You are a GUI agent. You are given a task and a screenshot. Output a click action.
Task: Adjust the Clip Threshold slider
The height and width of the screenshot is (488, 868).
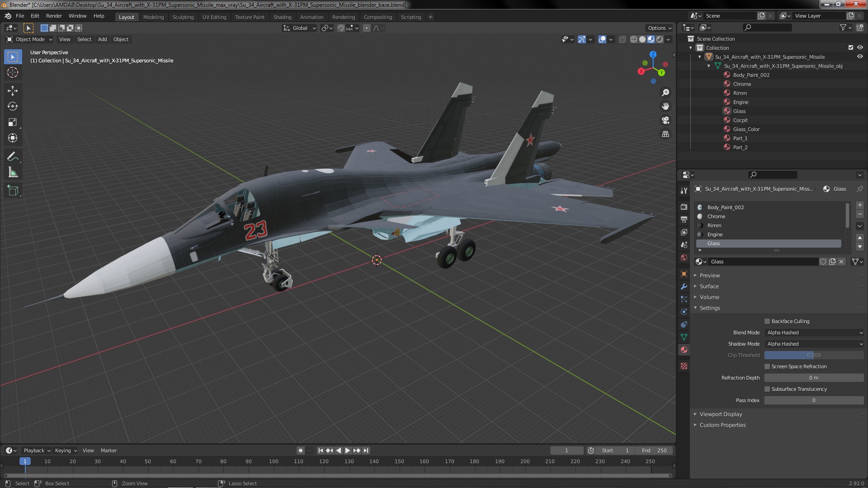tap(814, 355)
